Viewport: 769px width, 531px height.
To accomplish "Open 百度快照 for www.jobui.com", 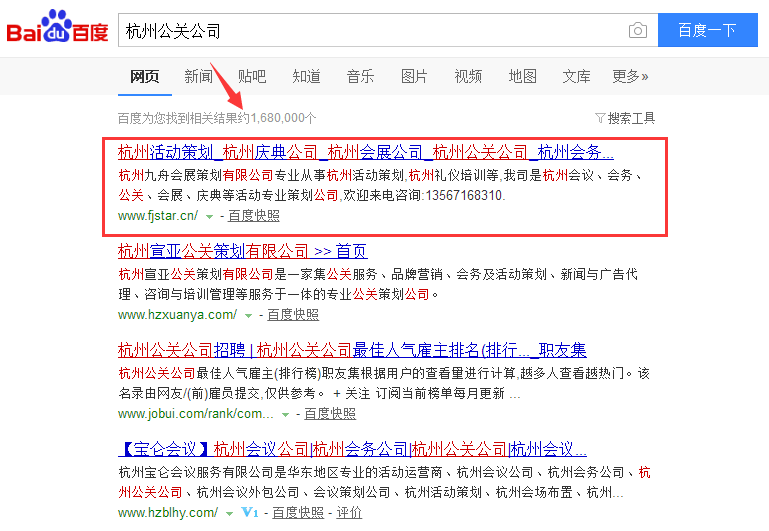I will (330, 414).
